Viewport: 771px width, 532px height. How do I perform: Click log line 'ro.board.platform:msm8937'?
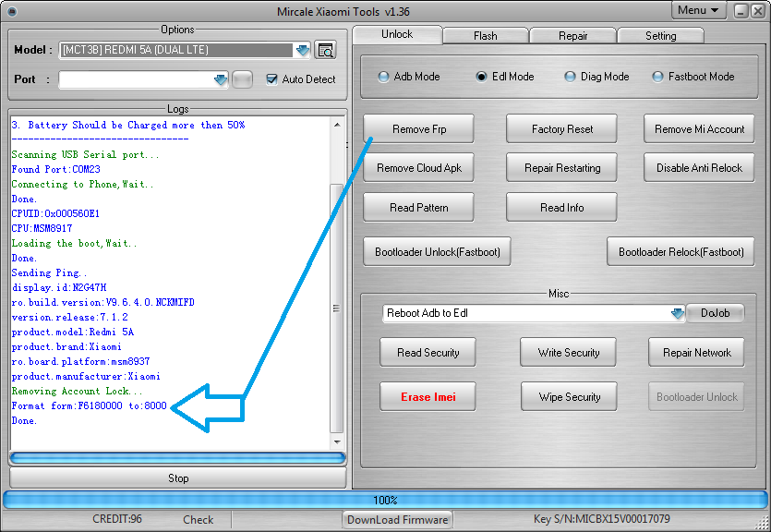click(80, 361)
